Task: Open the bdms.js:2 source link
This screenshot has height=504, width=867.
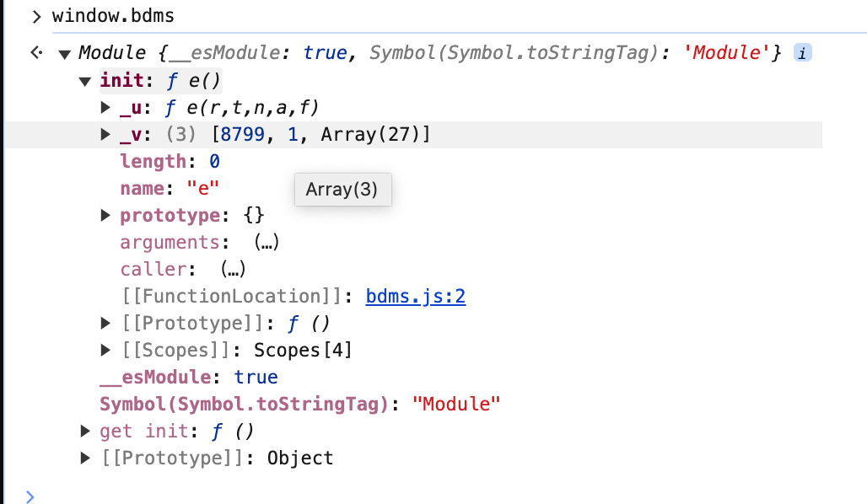Action: point(416,296)
